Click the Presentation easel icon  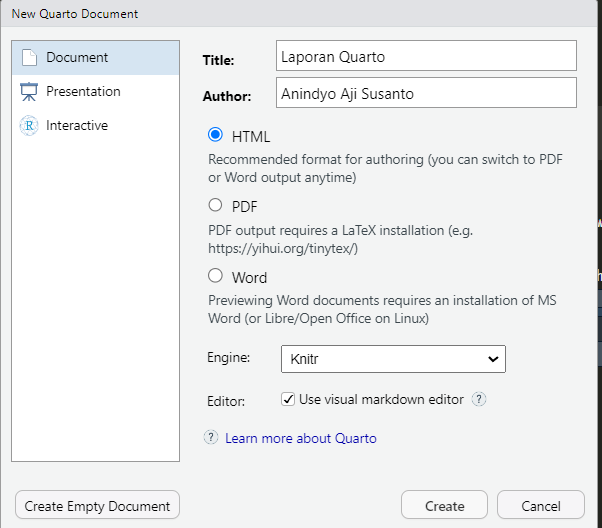pyautogui.click(x=29, y=92)
